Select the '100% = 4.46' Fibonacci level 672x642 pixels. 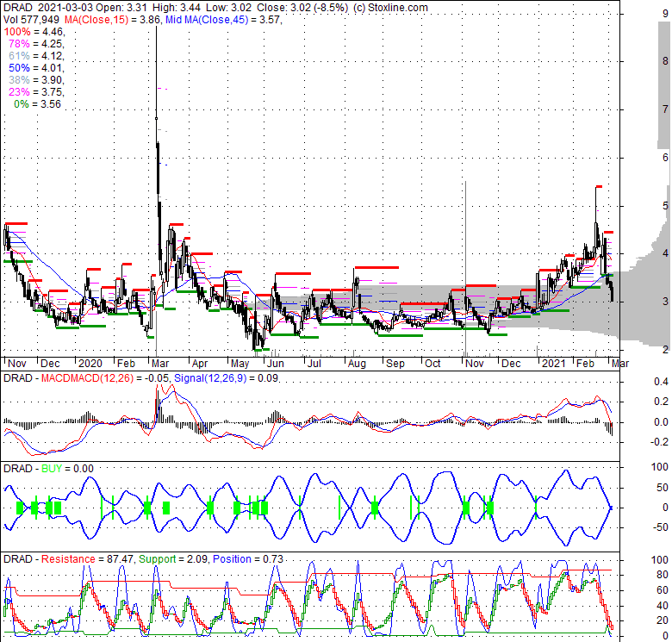click(34, 32)
